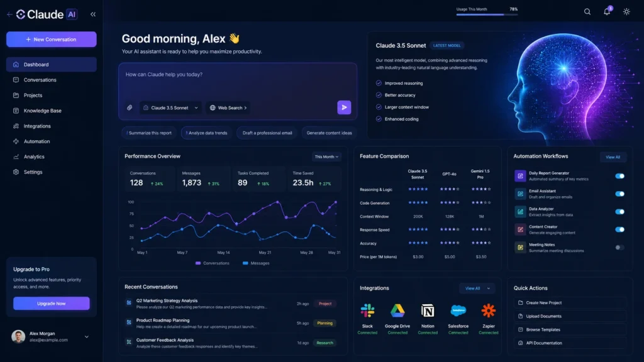Click the Email Assistant workflow icon
The image size is (644, 362).
click(x=520, y=194)
